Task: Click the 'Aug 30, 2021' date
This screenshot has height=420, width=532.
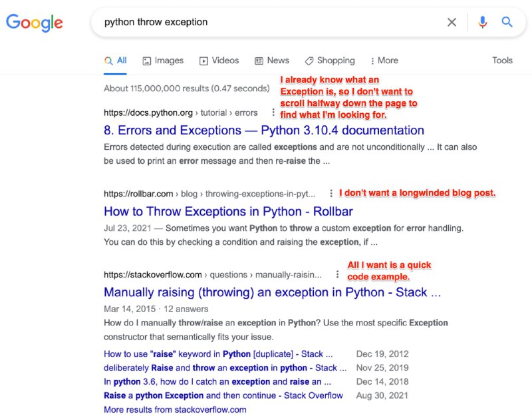Action: coord(382,395)
